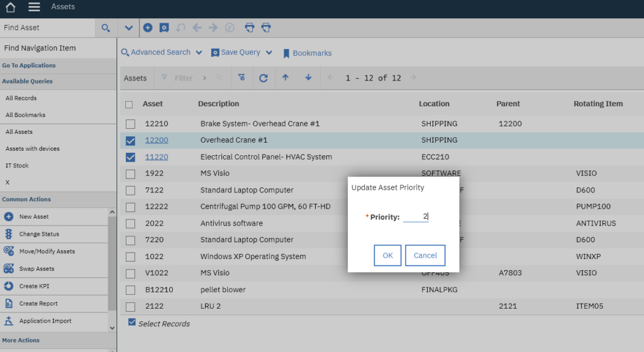Check the box for asset 12210
Image resolution: width=644 pixels, height=352 pixels.
pyautogui.click(x=130, y=124)
